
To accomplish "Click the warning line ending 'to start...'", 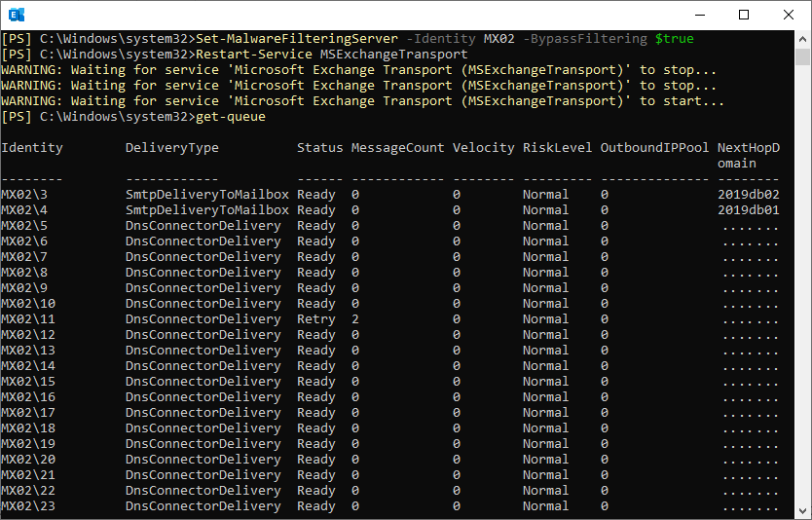I will tap(362, 101).
